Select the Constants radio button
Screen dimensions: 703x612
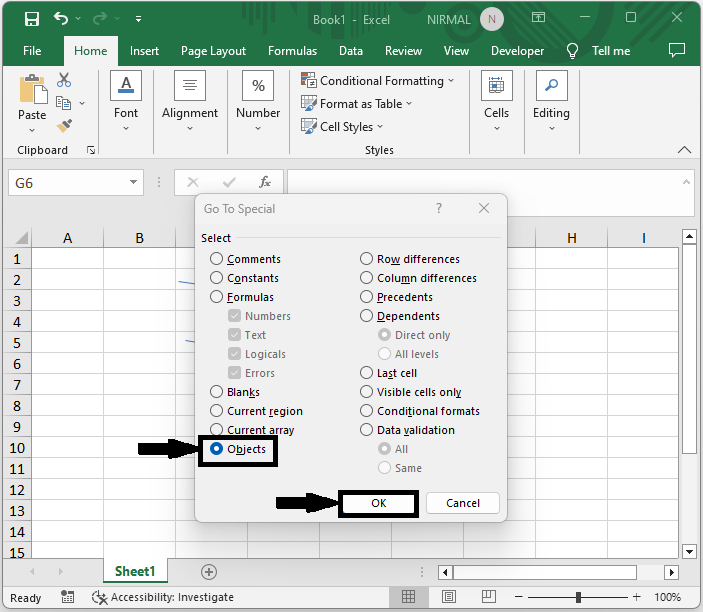pos(217,278)
